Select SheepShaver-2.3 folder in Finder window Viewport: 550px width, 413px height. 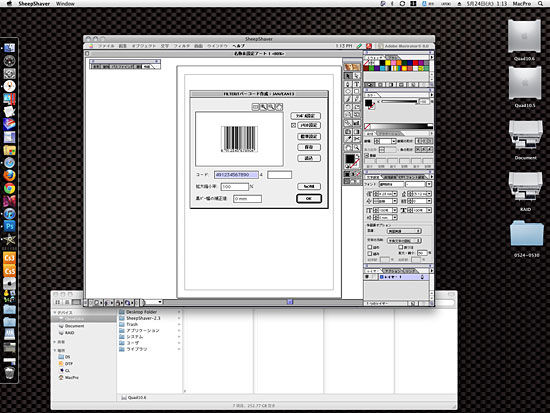click(x=143, y=318)
